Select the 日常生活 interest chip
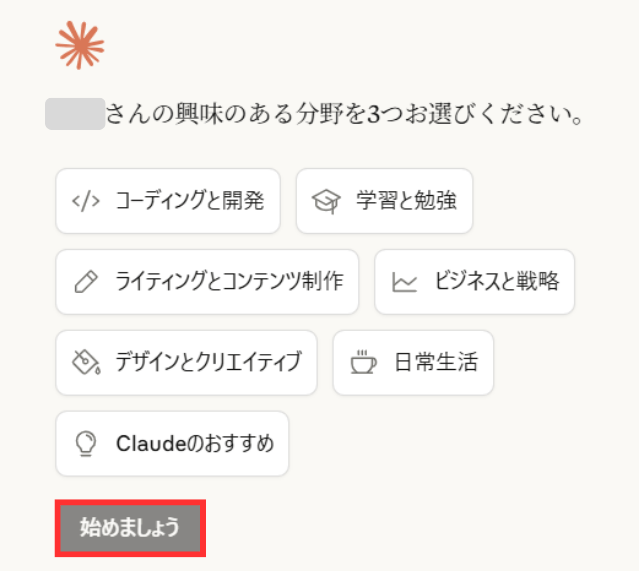This screenshot has width=639, height=572. click(413, 363)
